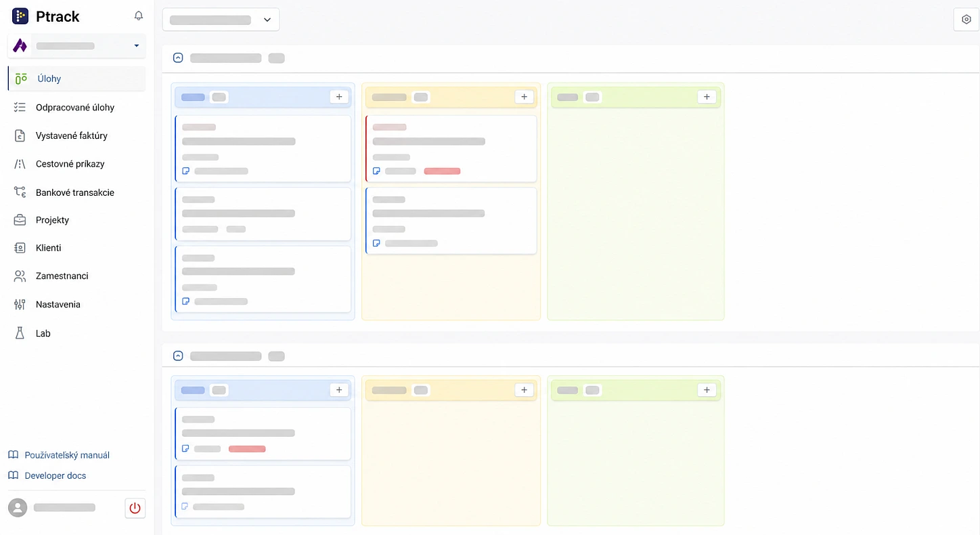Screen dimensions: 980x535
Task: Open the workspace selector dropdown in sidebar
Action: [76, 46]
